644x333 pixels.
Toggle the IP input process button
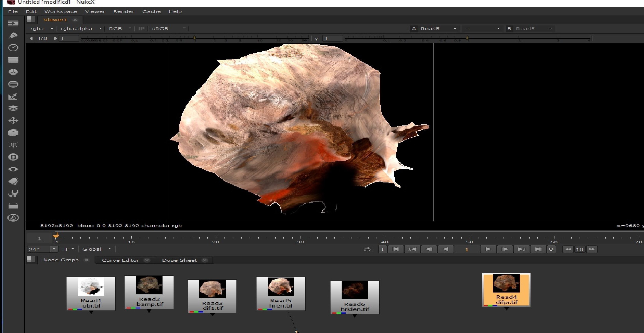point(141,29)
